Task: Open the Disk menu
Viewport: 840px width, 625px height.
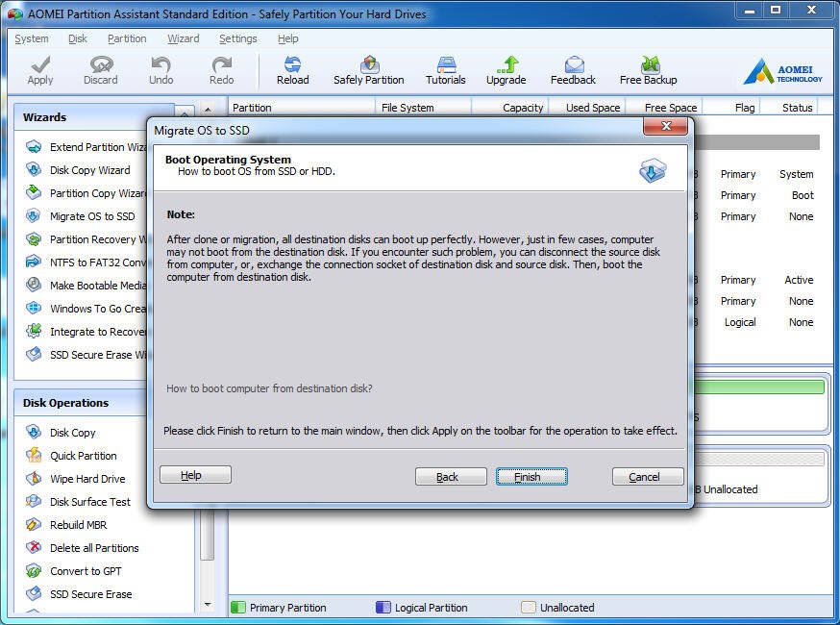Action: [78, 38]
